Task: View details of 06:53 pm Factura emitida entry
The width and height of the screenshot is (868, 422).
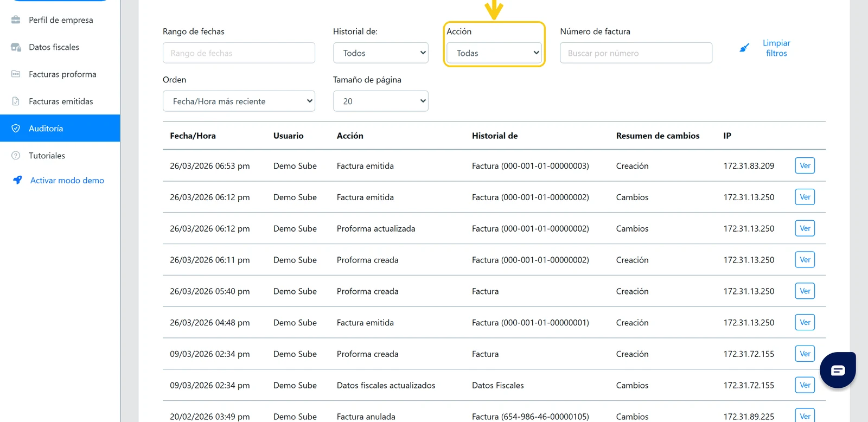Action: pyautogui.click(x=805, y=165)
